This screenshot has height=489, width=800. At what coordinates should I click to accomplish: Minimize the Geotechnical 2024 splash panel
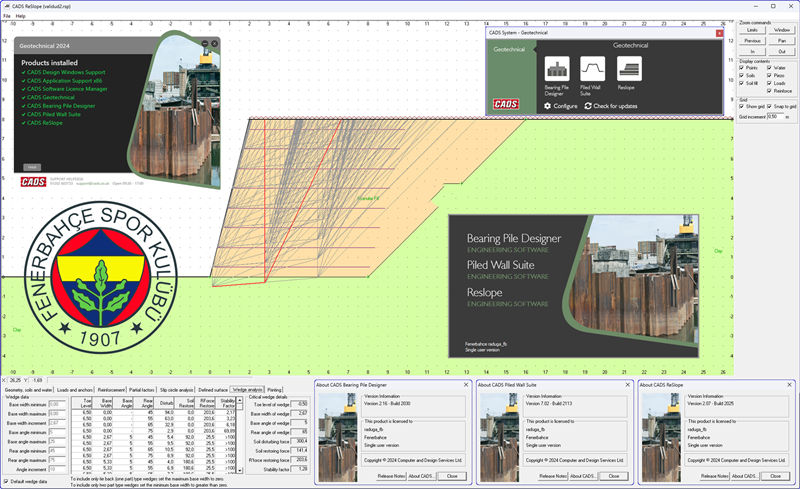pyautogui.click(x=205, y=43)
